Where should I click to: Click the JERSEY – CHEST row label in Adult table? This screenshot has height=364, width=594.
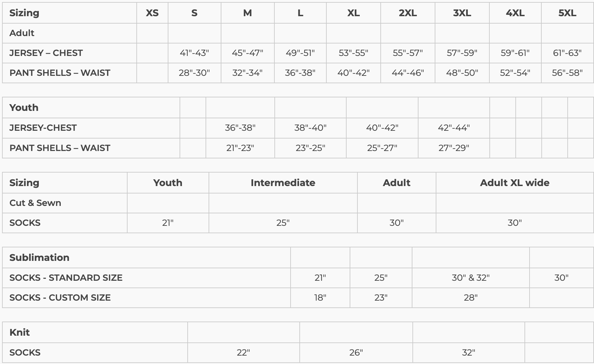[x=46, y=53]
